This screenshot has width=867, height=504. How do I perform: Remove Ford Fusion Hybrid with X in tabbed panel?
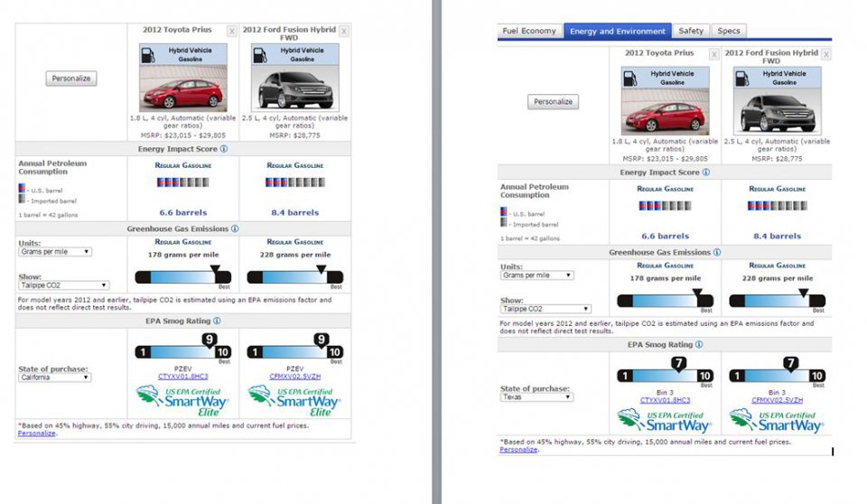825,55
